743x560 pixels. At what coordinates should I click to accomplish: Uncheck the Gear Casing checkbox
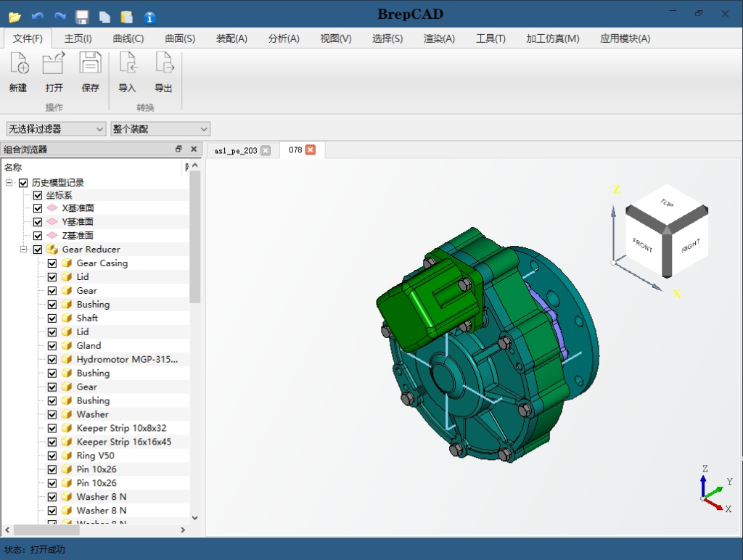coord(52,263)
